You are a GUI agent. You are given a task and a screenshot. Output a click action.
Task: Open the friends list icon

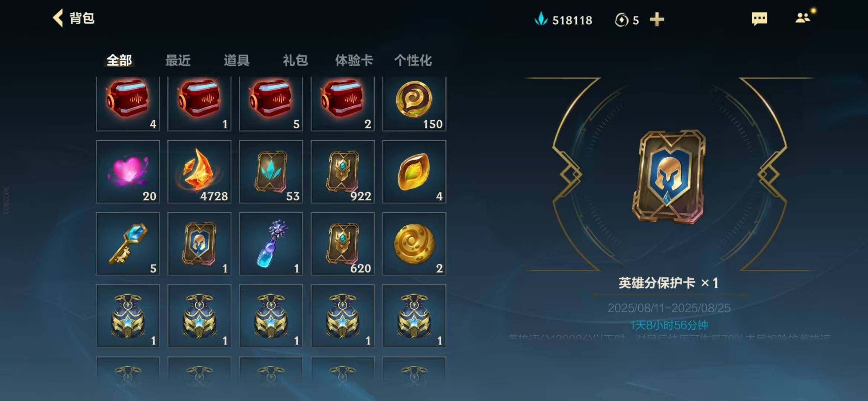pos(802,18)
